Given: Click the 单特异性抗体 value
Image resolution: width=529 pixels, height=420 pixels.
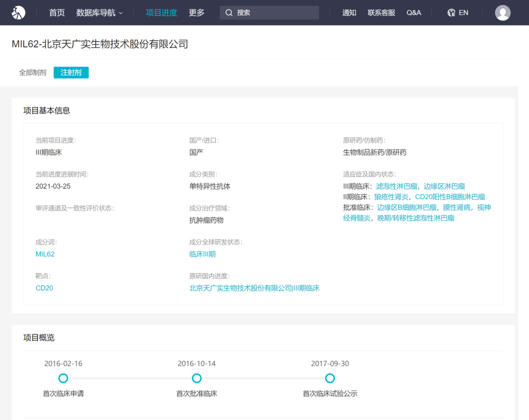Looking at the screenshot, I should click(x=210, y=186).
